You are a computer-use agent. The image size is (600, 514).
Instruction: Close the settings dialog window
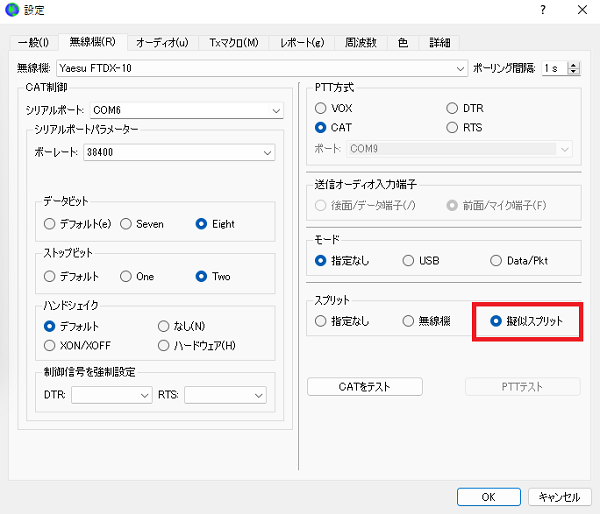point(580,10)
